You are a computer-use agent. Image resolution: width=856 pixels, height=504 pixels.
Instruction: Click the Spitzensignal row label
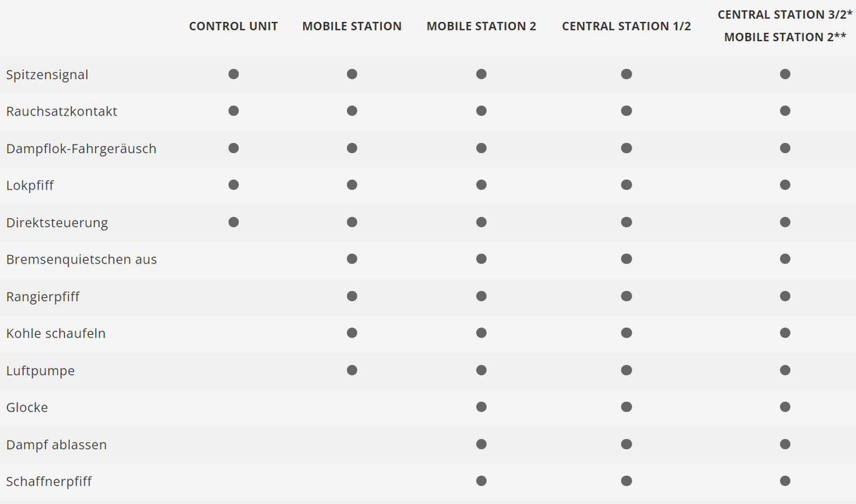(47, 75)
